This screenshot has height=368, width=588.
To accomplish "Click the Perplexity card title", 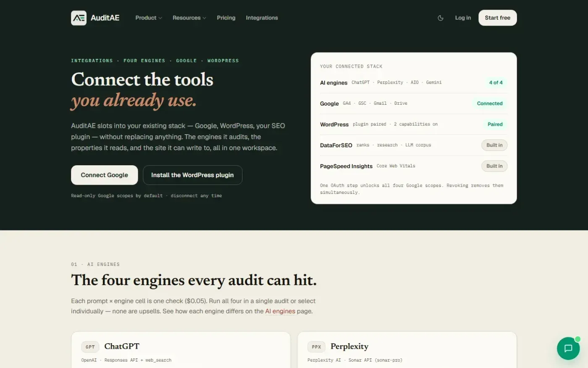I will point(349,347).
